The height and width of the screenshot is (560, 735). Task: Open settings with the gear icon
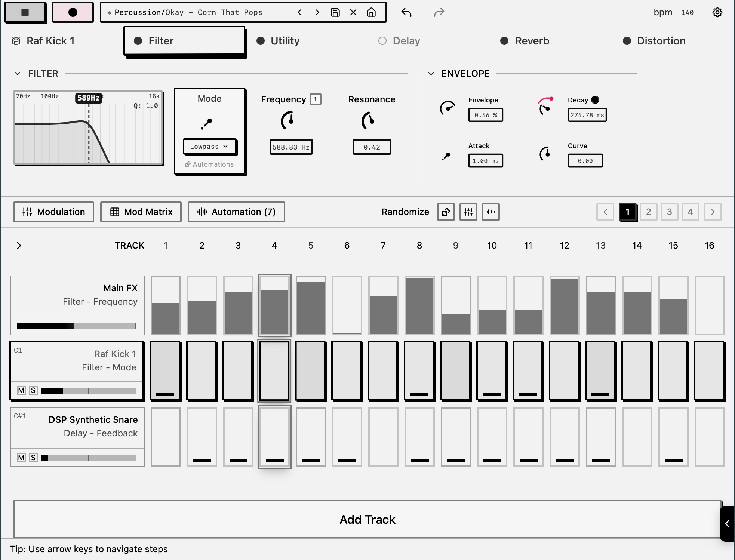[x=717, y=12]
